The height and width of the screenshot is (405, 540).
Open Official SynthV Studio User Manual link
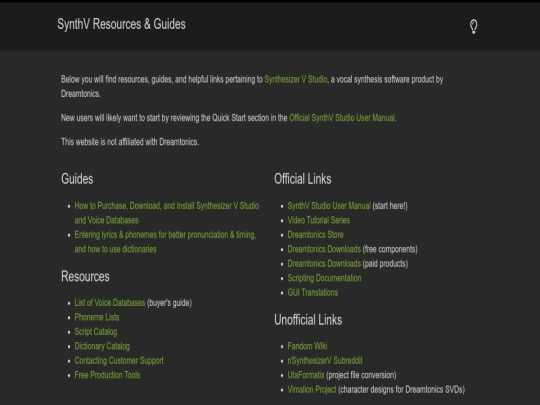click(x=342, y=118)
